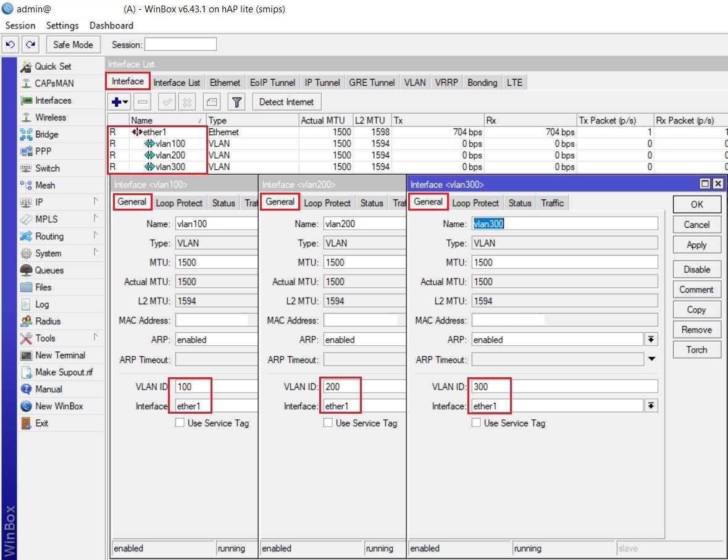Open the Dashboard menu

click(x=111, y=25)
